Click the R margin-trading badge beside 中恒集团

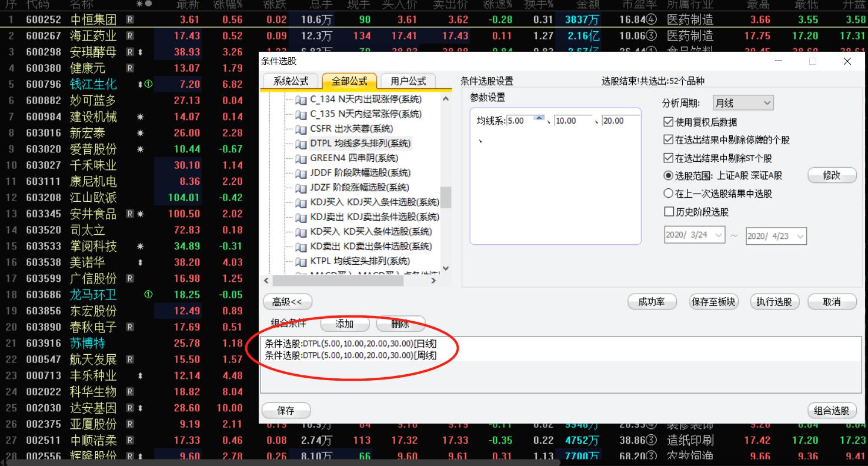point(131,19)
